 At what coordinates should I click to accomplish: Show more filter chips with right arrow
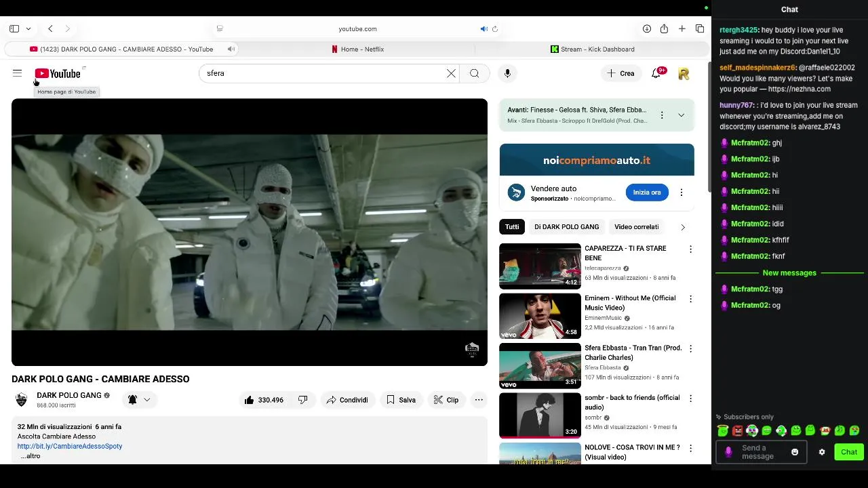[x=683, y=227]
